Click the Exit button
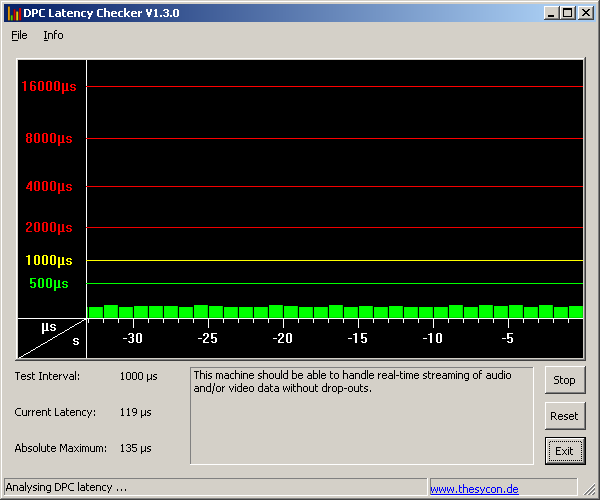 click(564, 451)
